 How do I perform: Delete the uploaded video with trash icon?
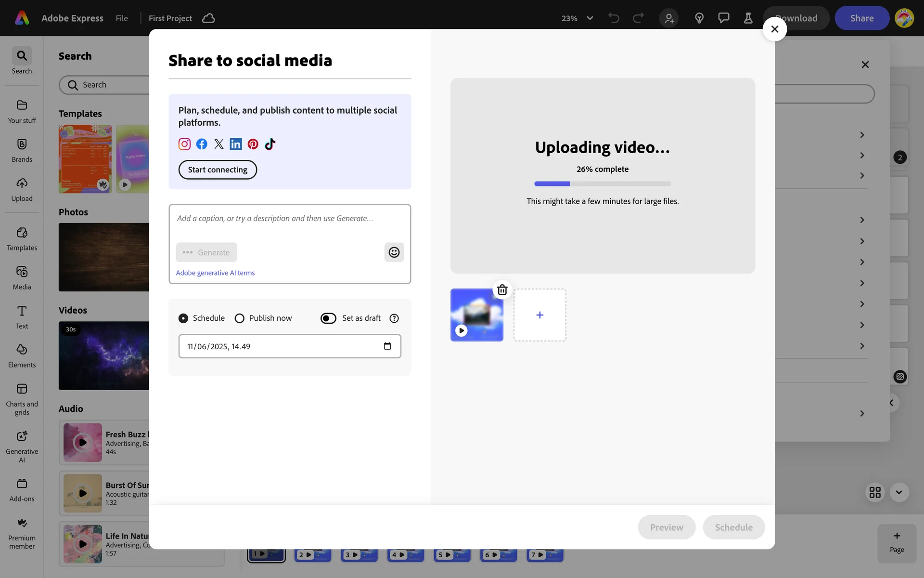[x=502, y=290]
